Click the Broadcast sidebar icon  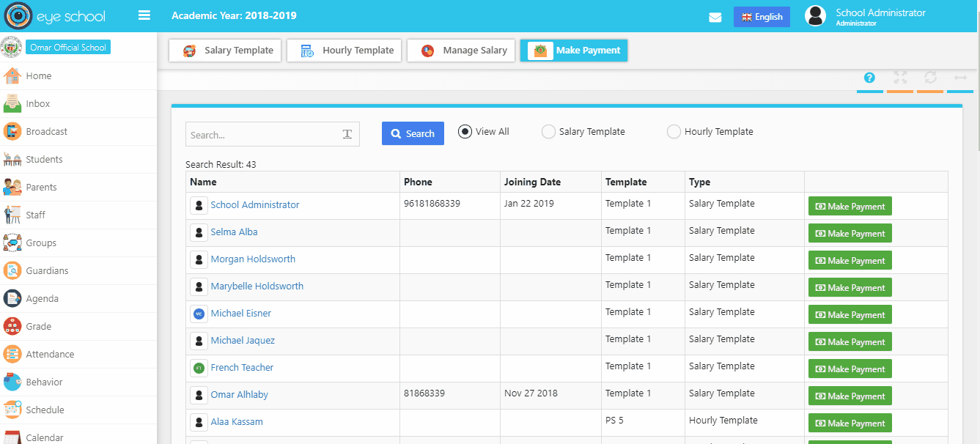click(x=12, y=131)
